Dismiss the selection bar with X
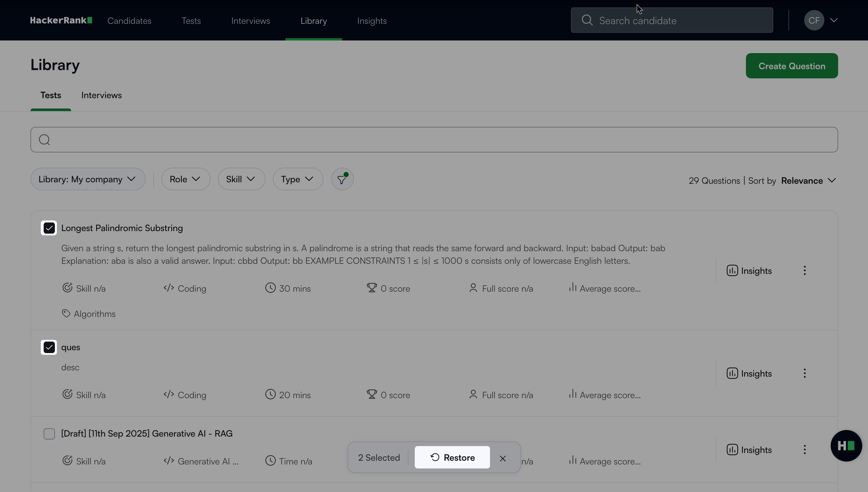The height and width of the screenshot is (492, 868). (502, 458)
